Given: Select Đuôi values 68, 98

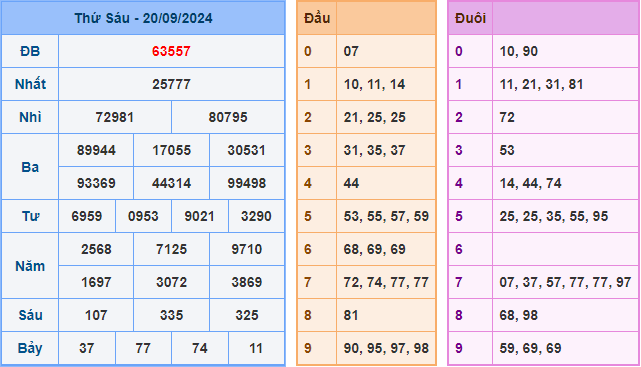Looking at the screenshot, I should click(518, 315).
